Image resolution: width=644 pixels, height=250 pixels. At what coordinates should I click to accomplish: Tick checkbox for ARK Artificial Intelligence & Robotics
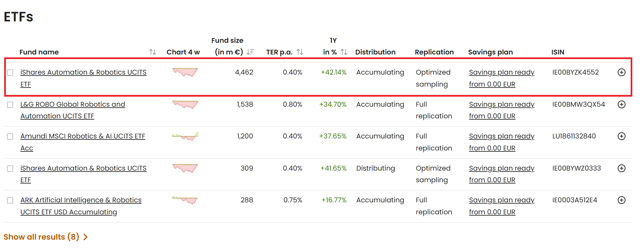coord(10,200)
